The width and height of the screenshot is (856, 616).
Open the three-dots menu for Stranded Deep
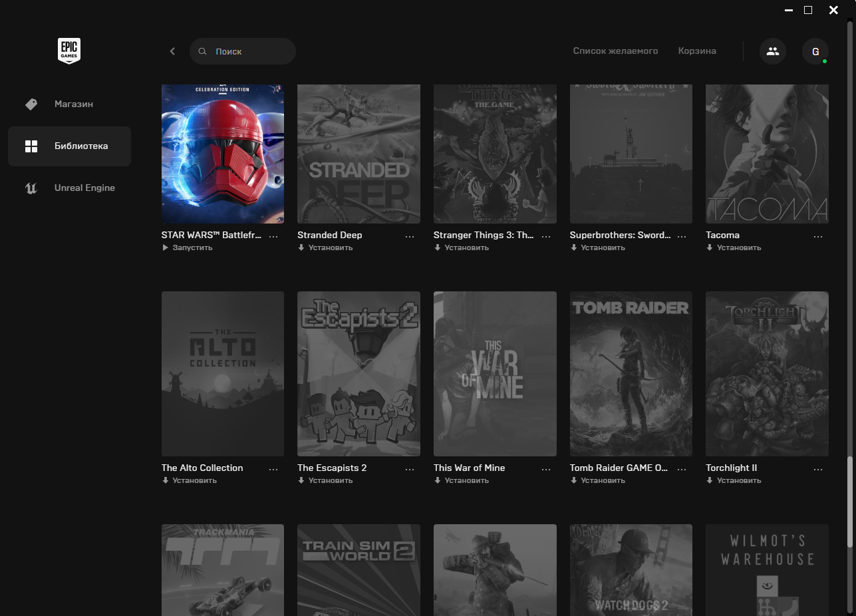[x=410, y=236]
